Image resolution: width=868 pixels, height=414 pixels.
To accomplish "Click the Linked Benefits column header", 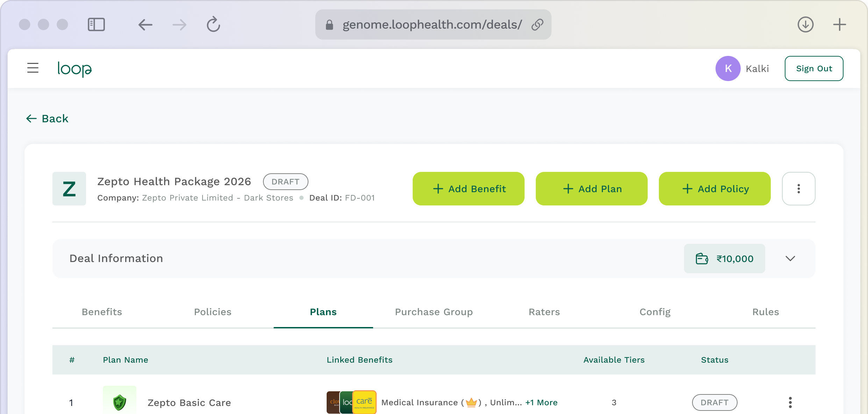I will point(360,360).
